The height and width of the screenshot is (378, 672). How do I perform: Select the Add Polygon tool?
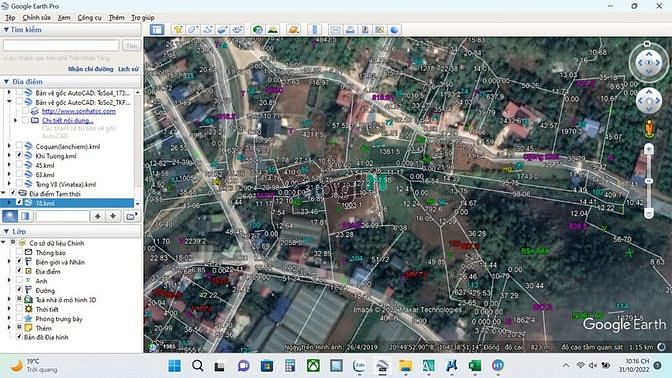point(192,30)
